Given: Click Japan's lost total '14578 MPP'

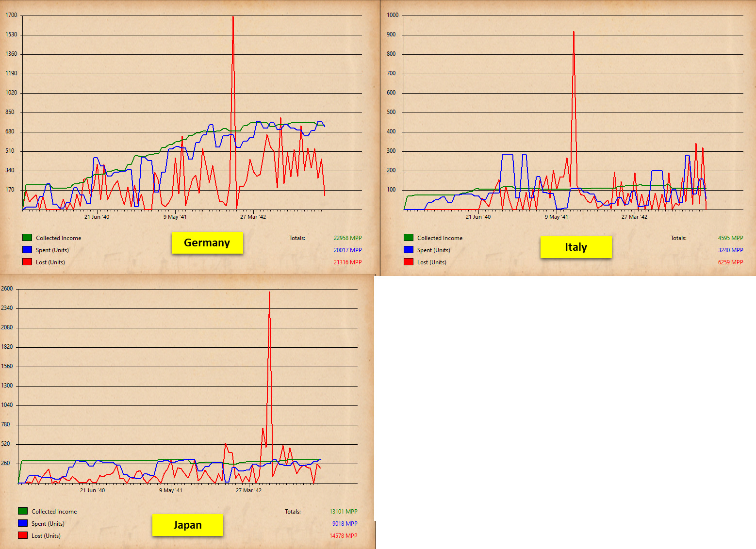Looking at the screenshot, I should tap(344, 536).
